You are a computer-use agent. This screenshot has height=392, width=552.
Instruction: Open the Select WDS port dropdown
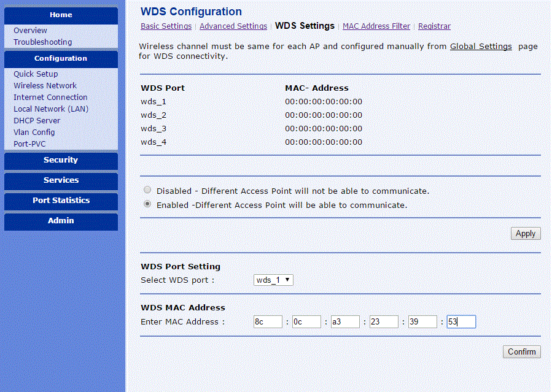274,280
